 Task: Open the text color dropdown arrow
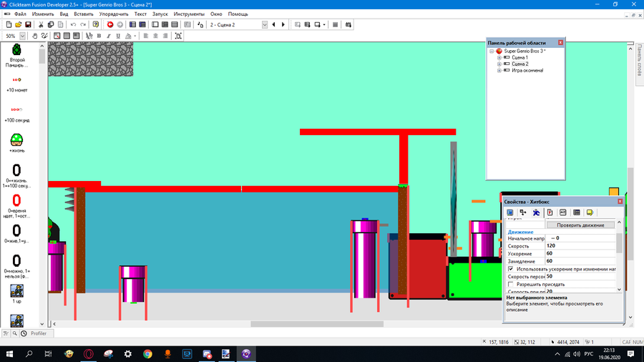135,36
